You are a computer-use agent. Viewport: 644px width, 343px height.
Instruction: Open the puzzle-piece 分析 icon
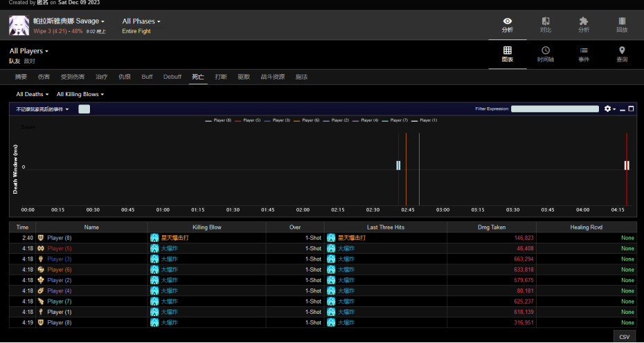click(x=583, y=21)
